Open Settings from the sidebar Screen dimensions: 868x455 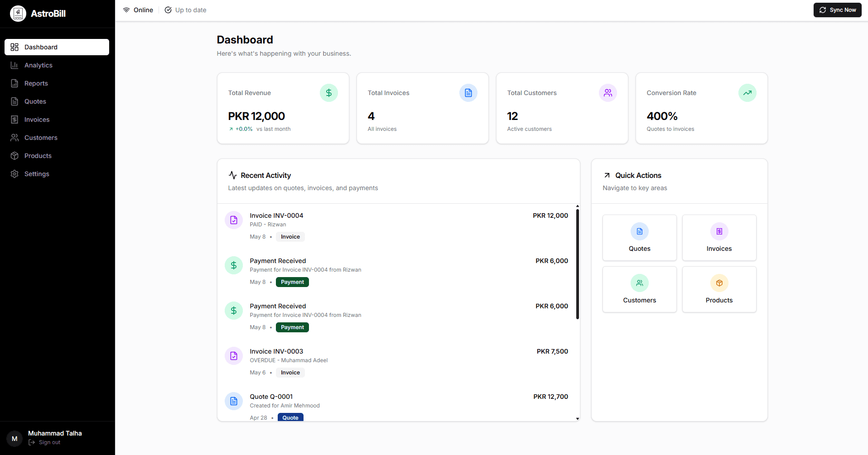tap(57, 174)
